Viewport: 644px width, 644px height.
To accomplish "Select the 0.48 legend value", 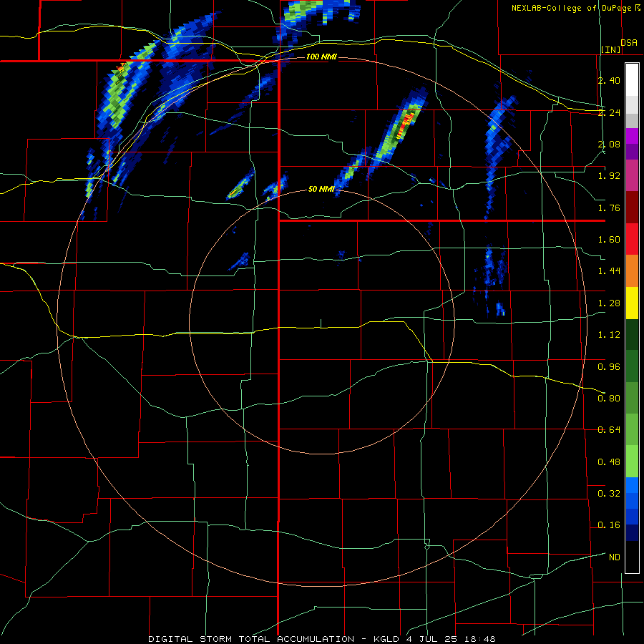I will tap(609, 462).
